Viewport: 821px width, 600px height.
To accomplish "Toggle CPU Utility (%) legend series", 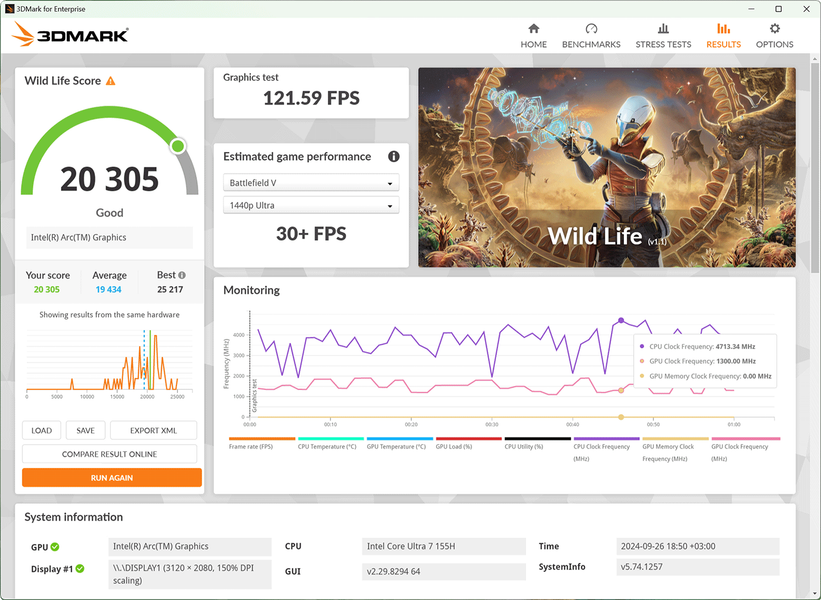I will point(537,444).
